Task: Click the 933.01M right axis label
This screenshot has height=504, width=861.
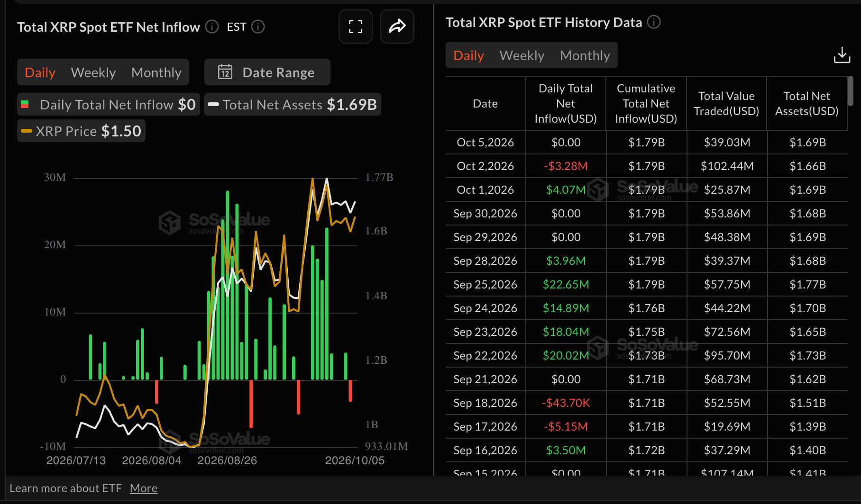Action: tap(386, 446)
